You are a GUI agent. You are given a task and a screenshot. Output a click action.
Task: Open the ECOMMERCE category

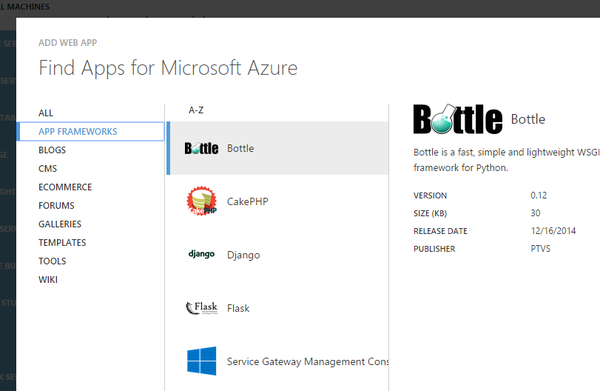65,187
